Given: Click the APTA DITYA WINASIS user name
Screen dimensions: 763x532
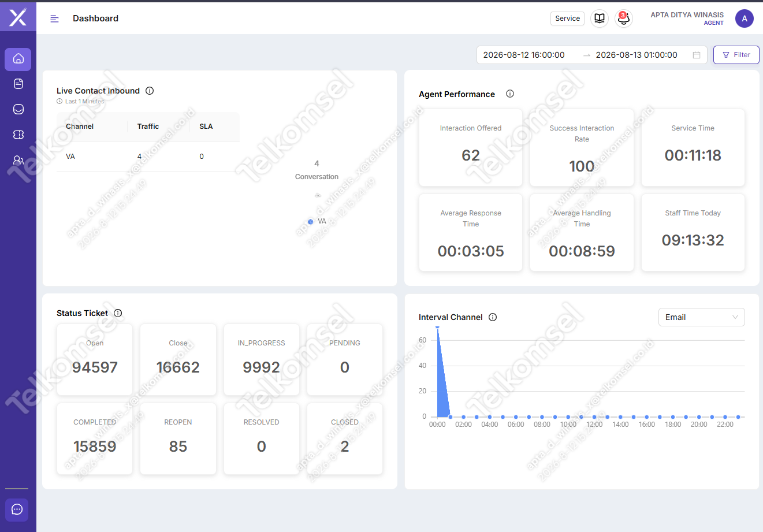Looking at the screenshot, I should tap(687, 15).
